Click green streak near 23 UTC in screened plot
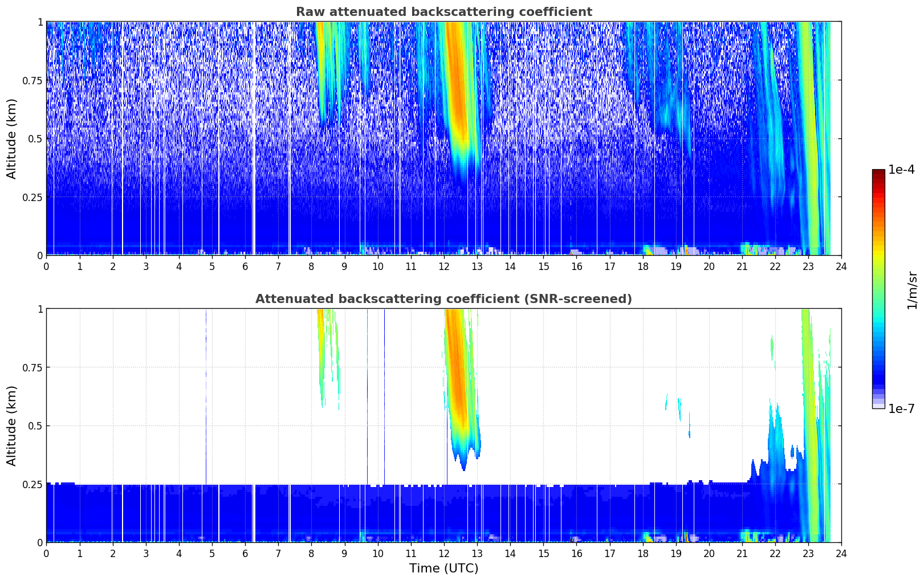The width and height of the screenshot is (924, 581). pyautogui.click(x=808, y=399)
